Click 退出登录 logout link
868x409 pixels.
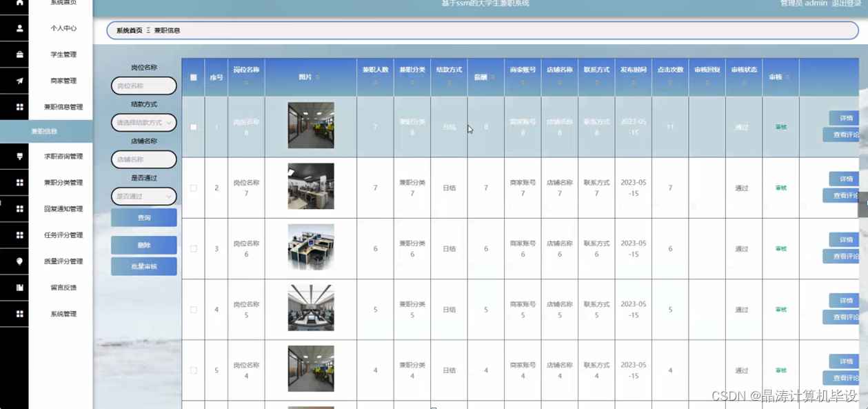(x=846, y=3)
